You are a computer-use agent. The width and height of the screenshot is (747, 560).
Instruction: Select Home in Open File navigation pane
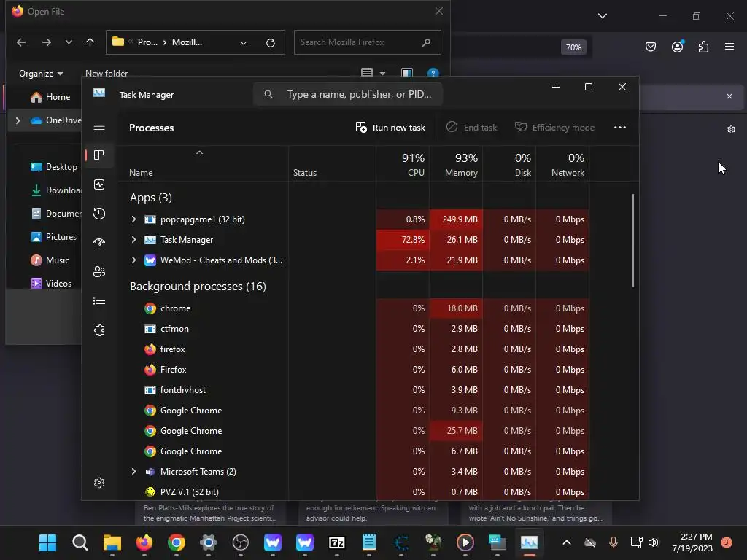pyautogui.click(x=50, y=97)
